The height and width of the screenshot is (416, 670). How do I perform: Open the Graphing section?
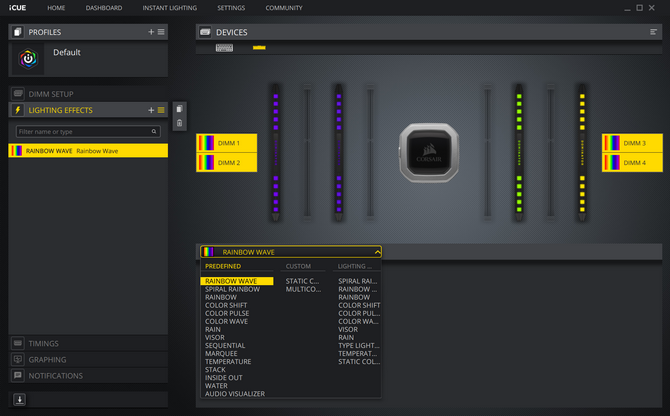click(88, 360)
